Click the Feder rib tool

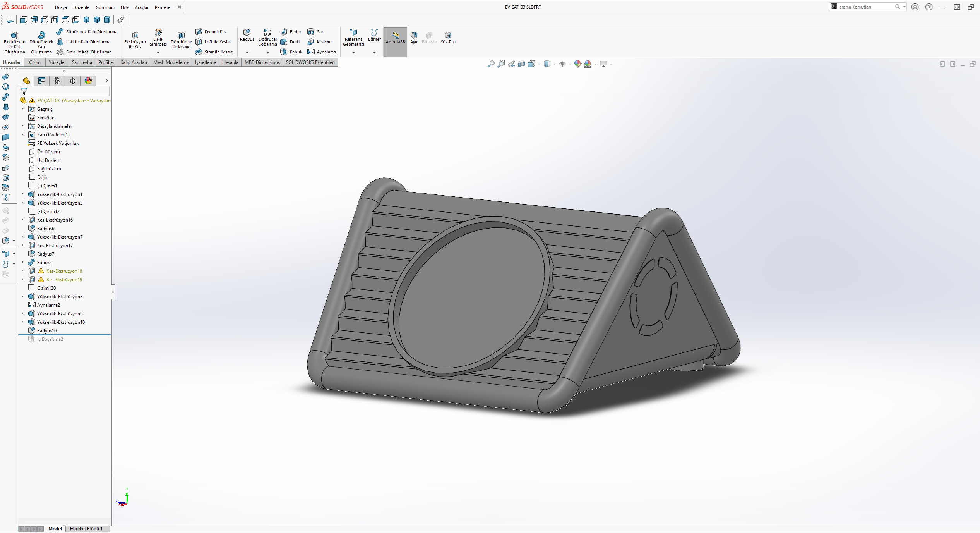291,32
